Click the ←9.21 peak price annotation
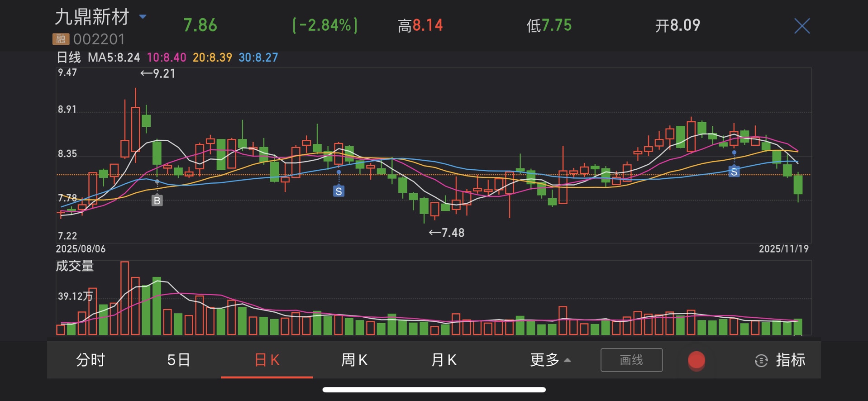The image size is (868, 401). 157,73
